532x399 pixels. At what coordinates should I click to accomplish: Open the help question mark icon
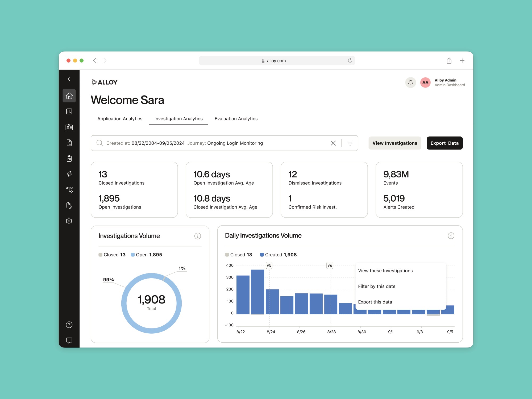69,325
